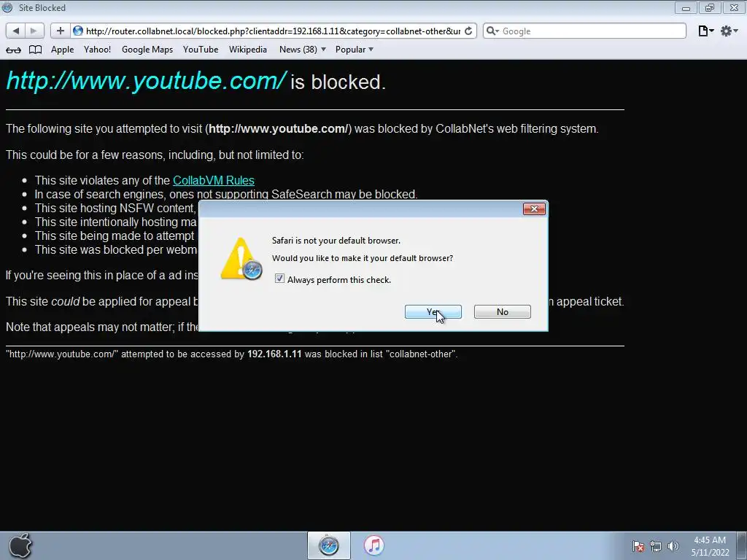Click Yes to make Safari default
Image resolution: width=747 pixels, height=560 pixels.
pyautogui.click(x=433, y=312)
